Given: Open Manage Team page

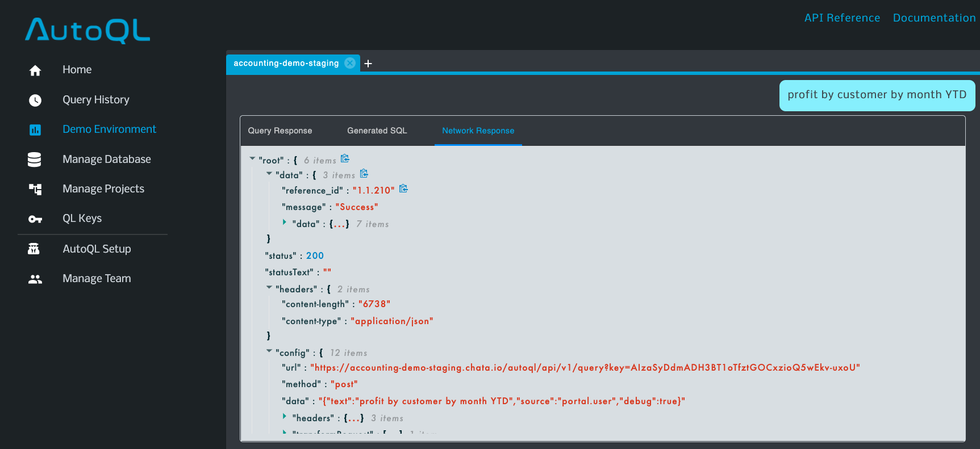Looking at the screenshot, I should pos(97,279).
